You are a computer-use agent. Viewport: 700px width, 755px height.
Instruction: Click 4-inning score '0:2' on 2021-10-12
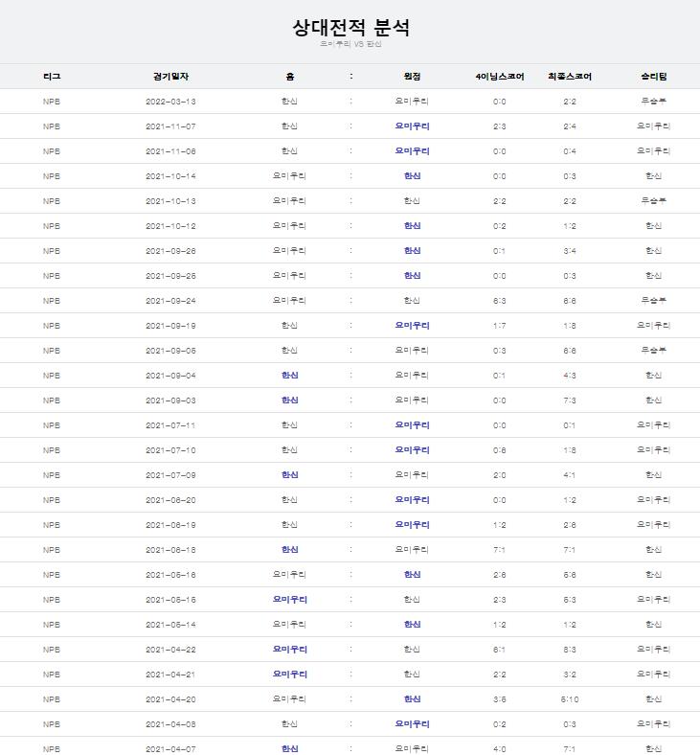pyautogui.click(x=499, y=226)
